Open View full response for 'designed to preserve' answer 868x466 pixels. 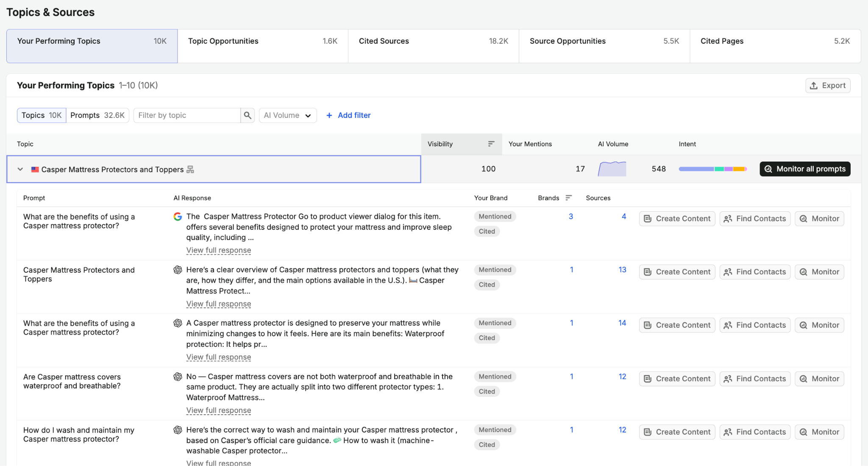(x=219, y=357)
